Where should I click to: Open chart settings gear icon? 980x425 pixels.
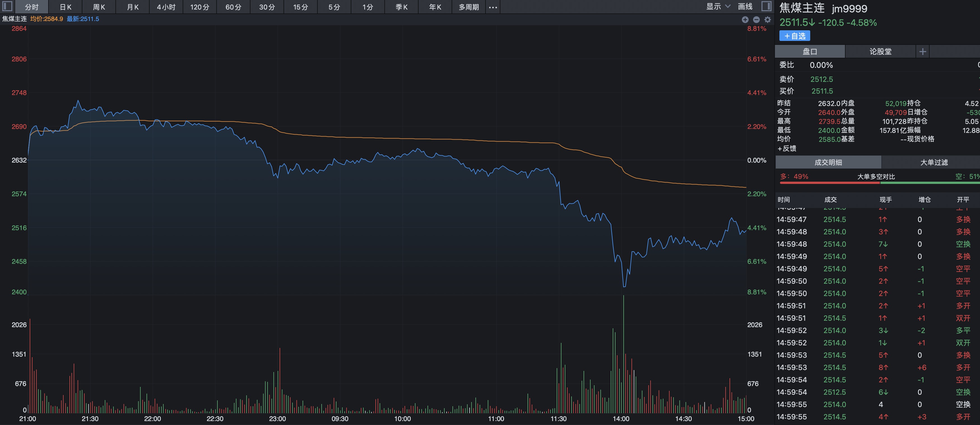pyautogui.click(x=768, y=20)
